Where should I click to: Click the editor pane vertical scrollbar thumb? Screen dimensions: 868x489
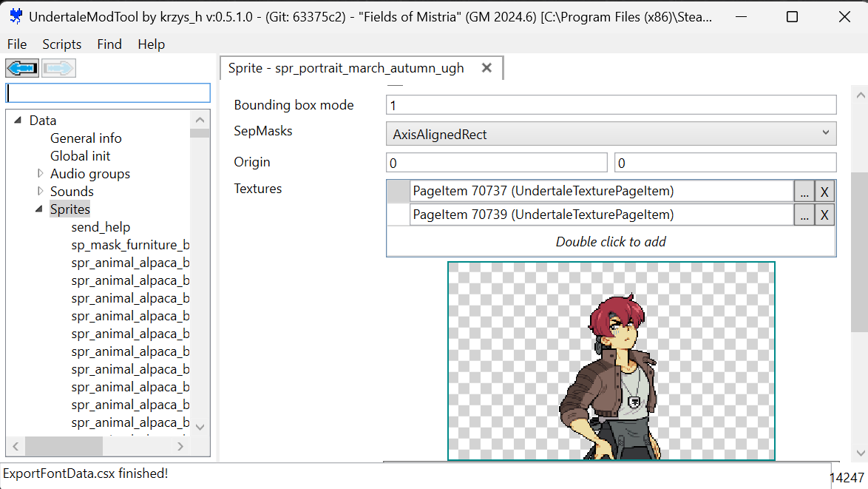(861, 252)
